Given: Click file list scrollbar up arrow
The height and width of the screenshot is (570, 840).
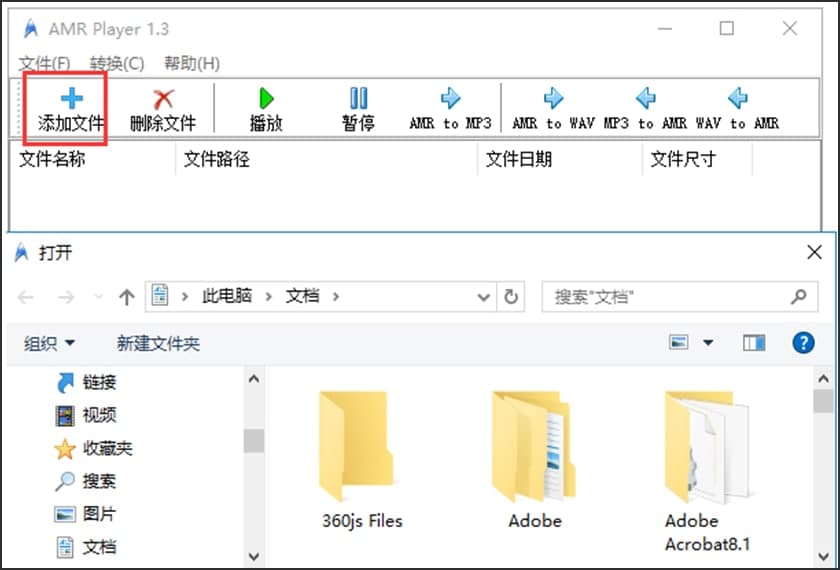Looking at the screenshot, I should (823, 379).
